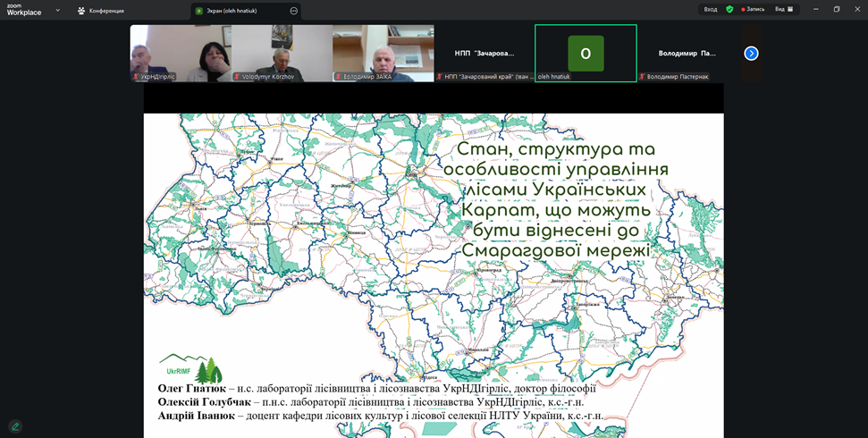Image resolution: width=868 pixels, height=438 pixels.
Task: Open the Вид view layout dropdown
Action: coord(782,10)
